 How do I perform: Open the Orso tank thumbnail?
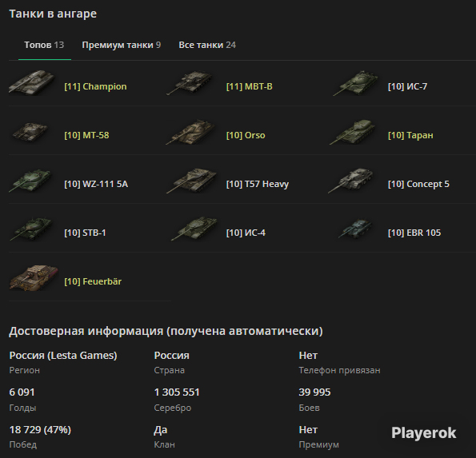coord(190,132)
